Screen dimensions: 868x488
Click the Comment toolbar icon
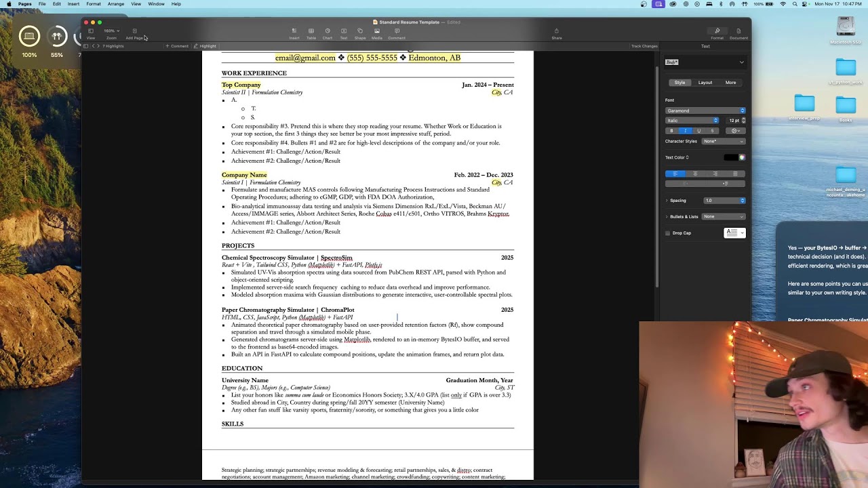click(397, 31)
